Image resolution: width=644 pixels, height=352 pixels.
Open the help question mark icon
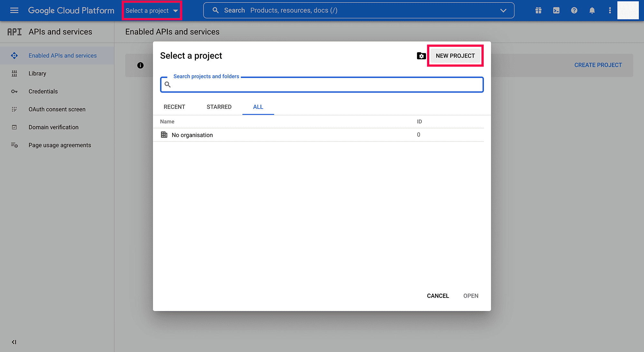tap(574, 10)
